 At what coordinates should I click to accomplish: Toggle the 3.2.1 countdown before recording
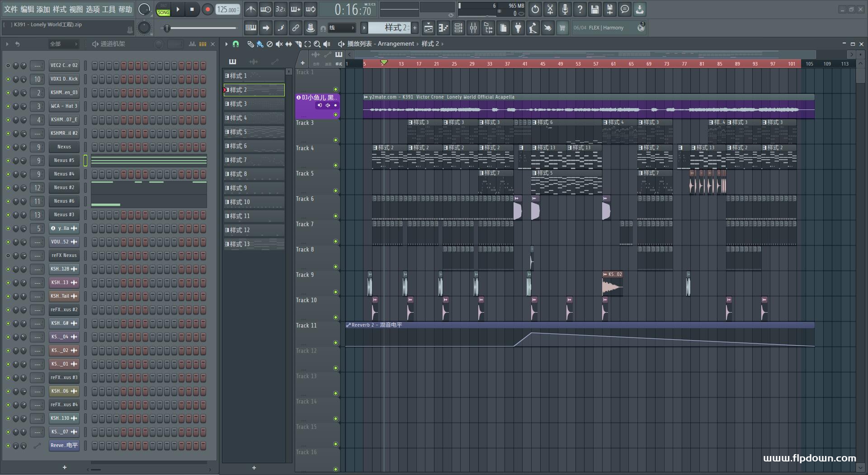pyautogui.click(x=281, y=9)
